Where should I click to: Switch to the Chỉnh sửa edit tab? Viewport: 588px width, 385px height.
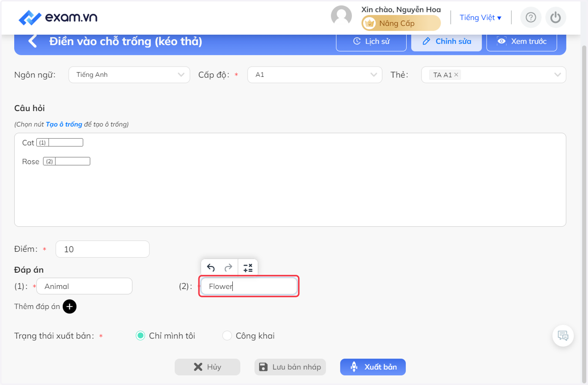(x=446, y=41)
